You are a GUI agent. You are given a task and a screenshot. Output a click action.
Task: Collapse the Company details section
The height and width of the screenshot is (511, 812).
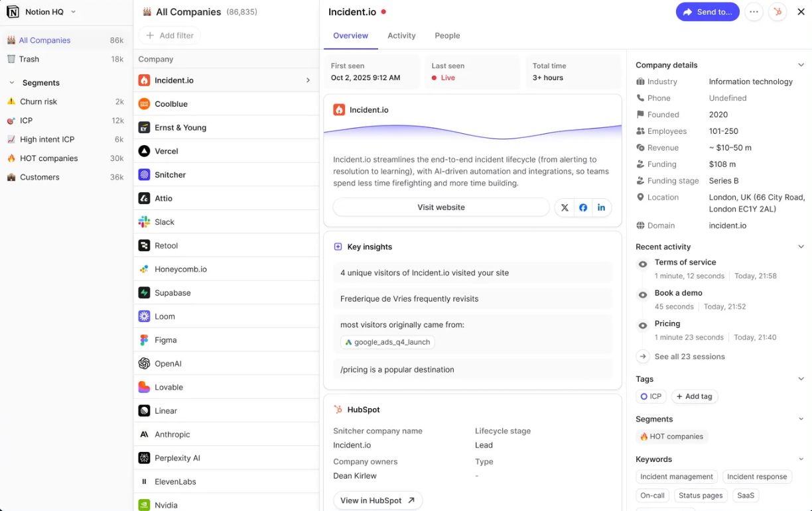coord(801,65)
